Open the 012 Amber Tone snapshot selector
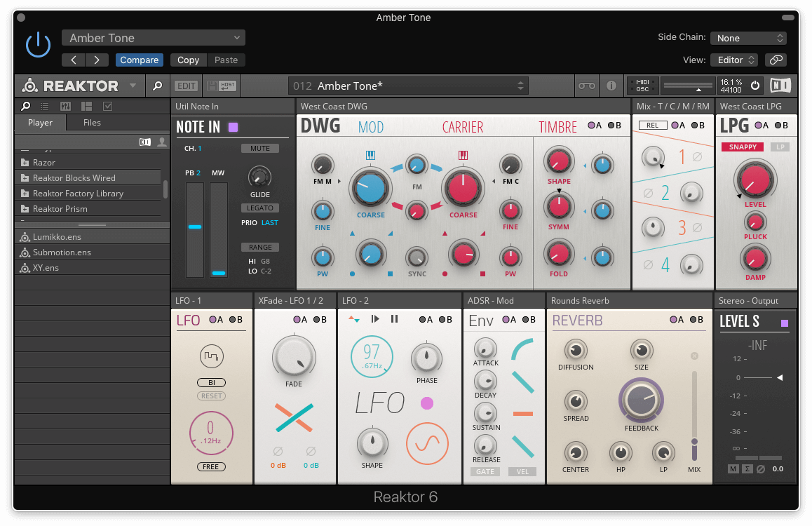The width and height of the screenshot is (812, 526). (408, 86)
